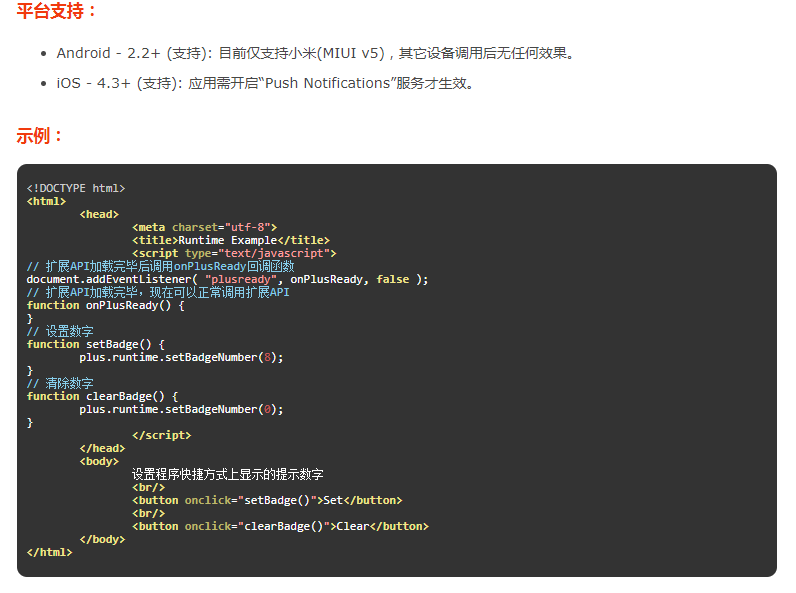Click the function setBadge() line
The width and height of the screenshot is (796, 593).
tap(95, 344)
